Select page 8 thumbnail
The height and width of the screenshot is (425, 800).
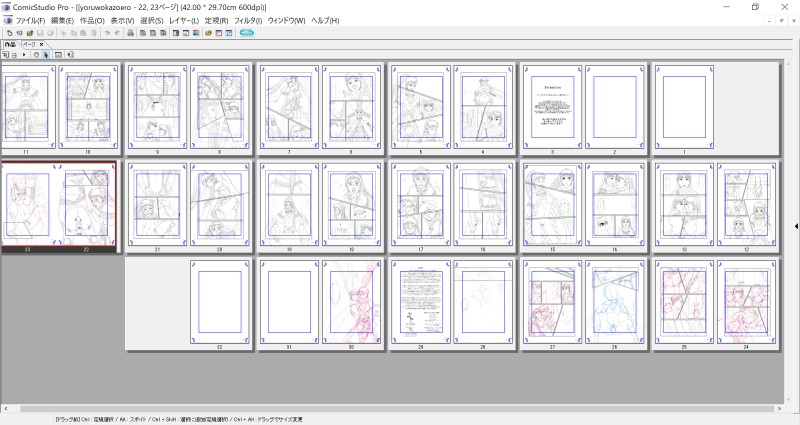(220, 107)
